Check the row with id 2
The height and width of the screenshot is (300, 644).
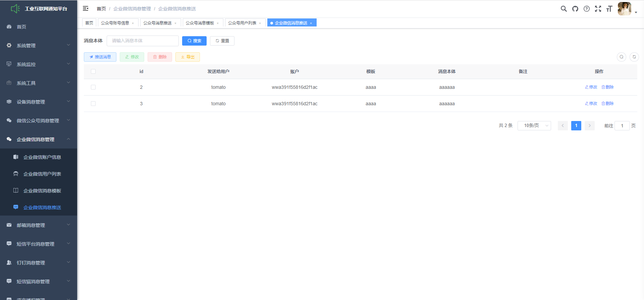pos(93,87)
